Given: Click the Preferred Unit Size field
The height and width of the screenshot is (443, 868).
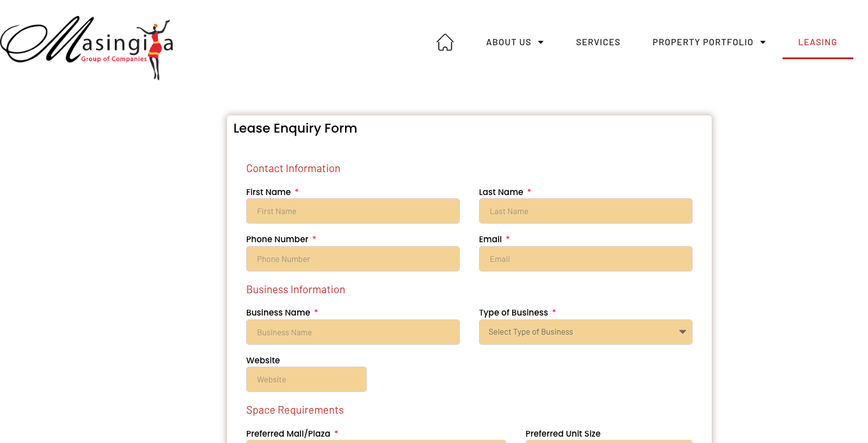Looking at the screenshot, I should click(x=608, y=440).
